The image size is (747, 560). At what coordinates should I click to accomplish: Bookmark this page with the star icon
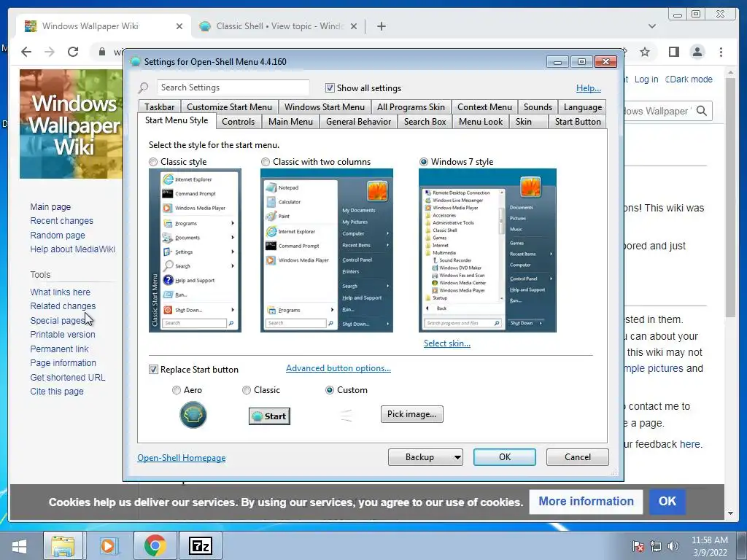[x=645, y=52]
